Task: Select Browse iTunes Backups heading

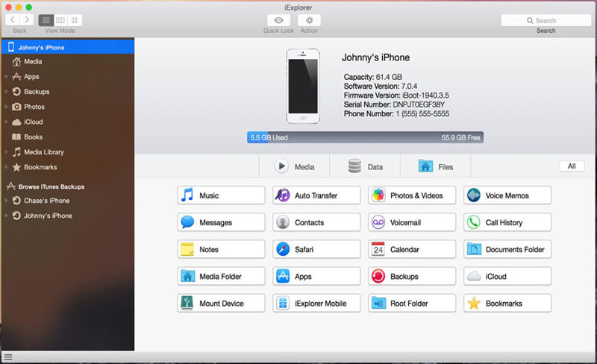Action: point(51,186)
